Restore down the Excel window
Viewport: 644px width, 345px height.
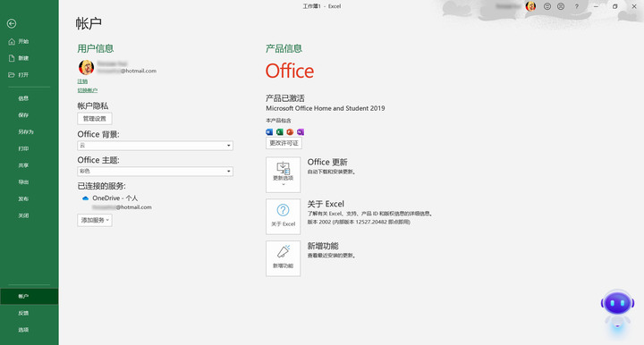coord(614,6)
